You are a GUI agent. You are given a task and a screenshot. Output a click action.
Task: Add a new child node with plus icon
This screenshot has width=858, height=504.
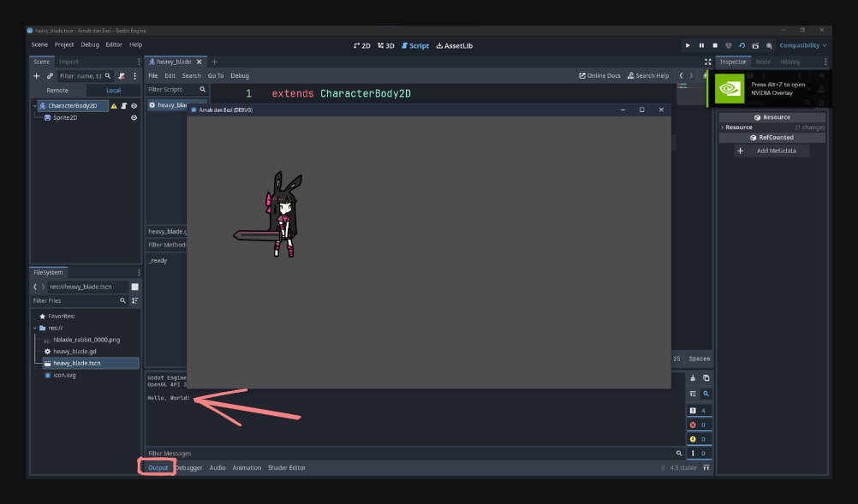(37, 76)
